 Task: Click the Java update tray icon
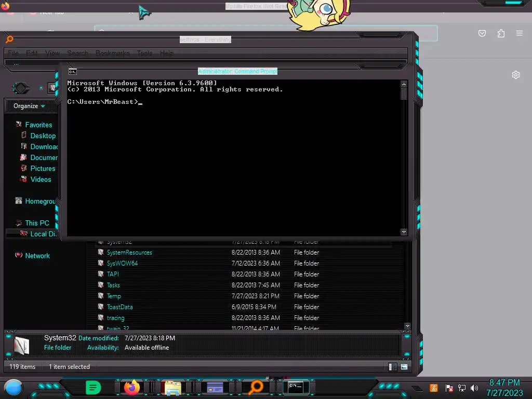(x=434, y=388)
